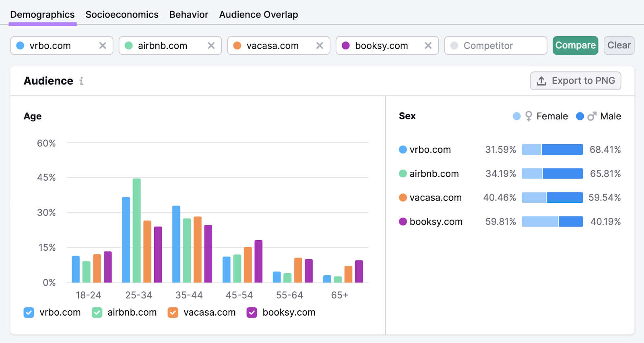Click the 34.19% female value for airbnb.com
This screenshot has width=644, height=343.
click(x=501, y=174)
